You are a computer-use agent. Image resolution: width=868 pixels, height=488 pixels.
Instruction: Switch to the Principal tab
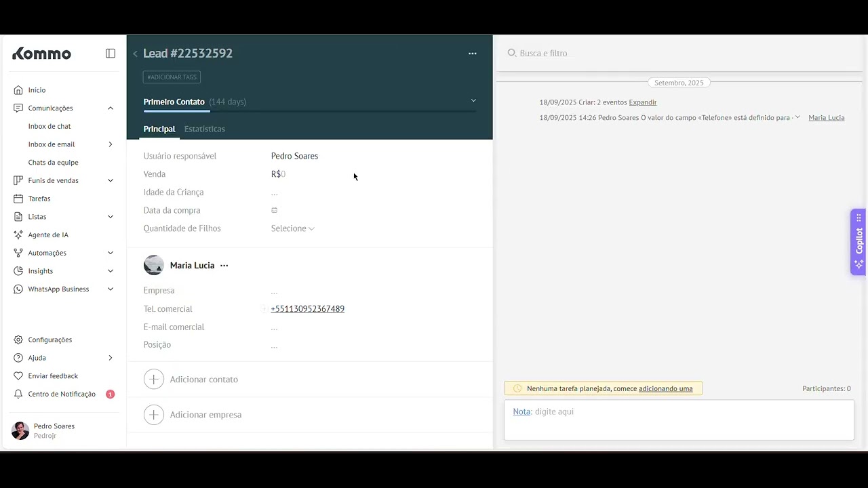pyautogui.click(x=159, y=129)
